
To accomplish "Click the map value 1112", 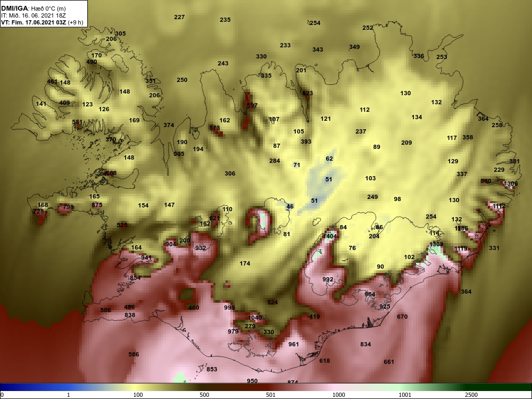I will pyautogui.click(x=499, y=206).
